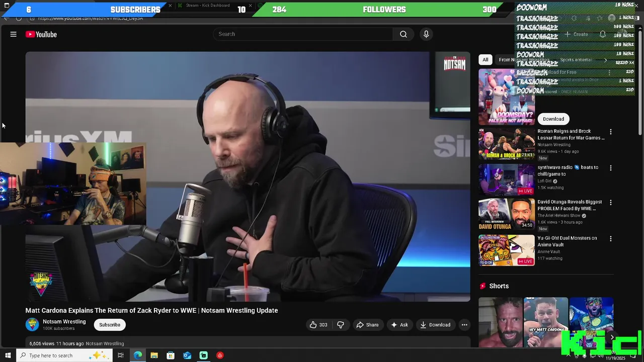Select the Sports entertainment chip
The height and width of the screenshot is (362, 644).
click(576, 59)
